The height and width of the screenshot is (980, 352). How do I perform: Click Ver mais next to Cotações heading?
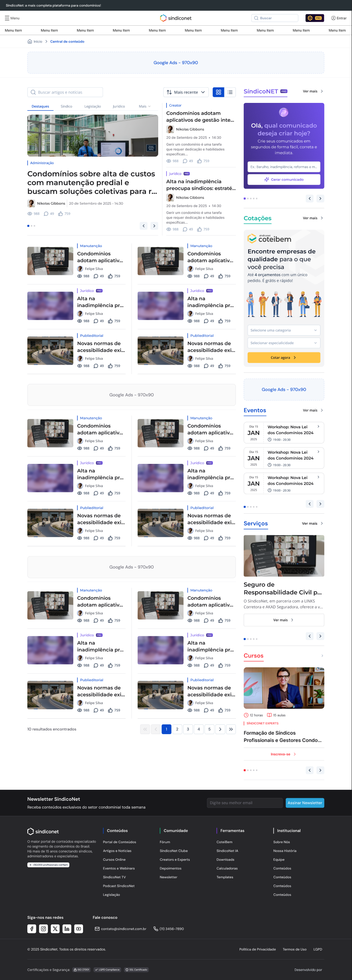tap(313, 218)
